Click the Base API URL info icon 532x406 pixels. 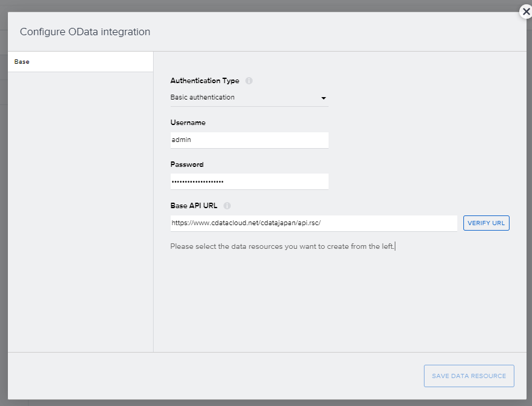(227, 206)
